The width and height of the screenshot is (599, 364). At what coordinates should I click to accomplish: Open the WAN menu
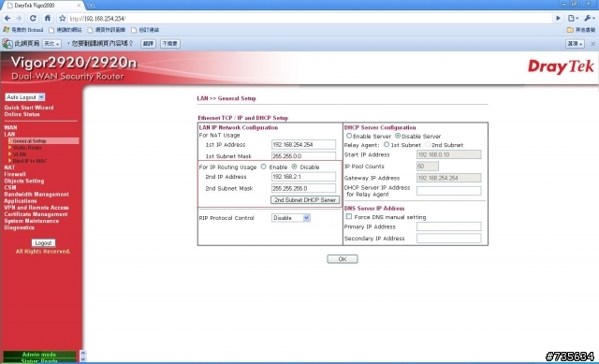click(x=10, y=127)
